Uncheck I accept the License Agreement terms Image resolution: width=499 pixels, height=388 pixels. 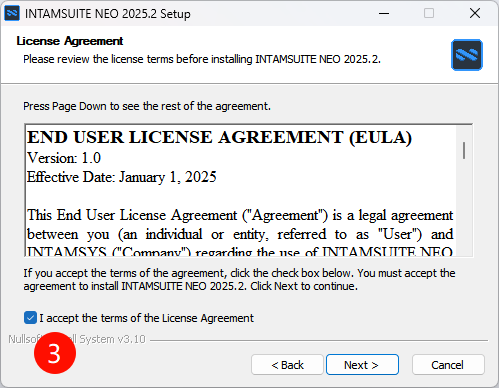point(30,318)
